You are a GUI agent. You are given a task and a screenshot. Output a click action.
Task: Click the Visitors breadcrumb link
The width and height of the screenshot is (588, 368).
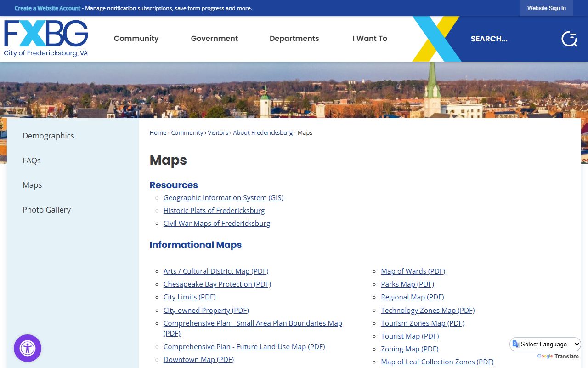tap(218, 133)
